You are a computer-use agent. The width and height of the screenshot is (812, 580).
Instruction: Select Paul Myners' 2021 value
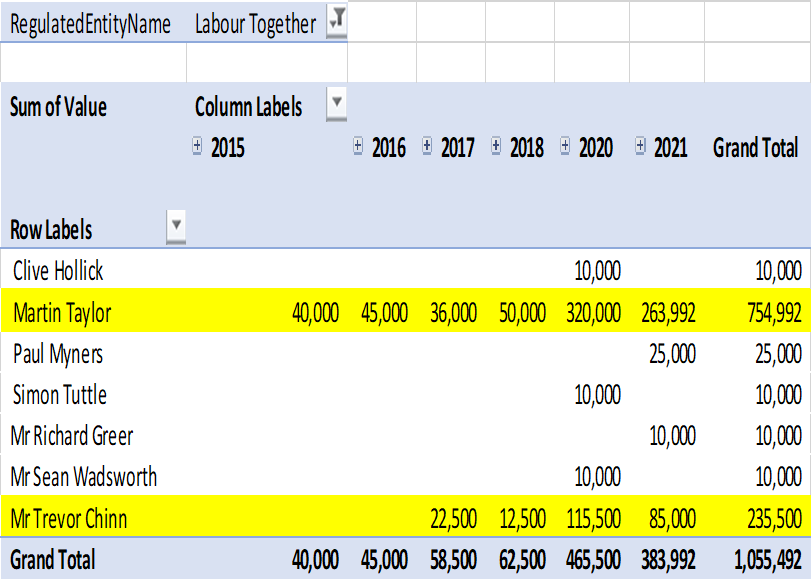pyautogui.click(x=673, y=354)
